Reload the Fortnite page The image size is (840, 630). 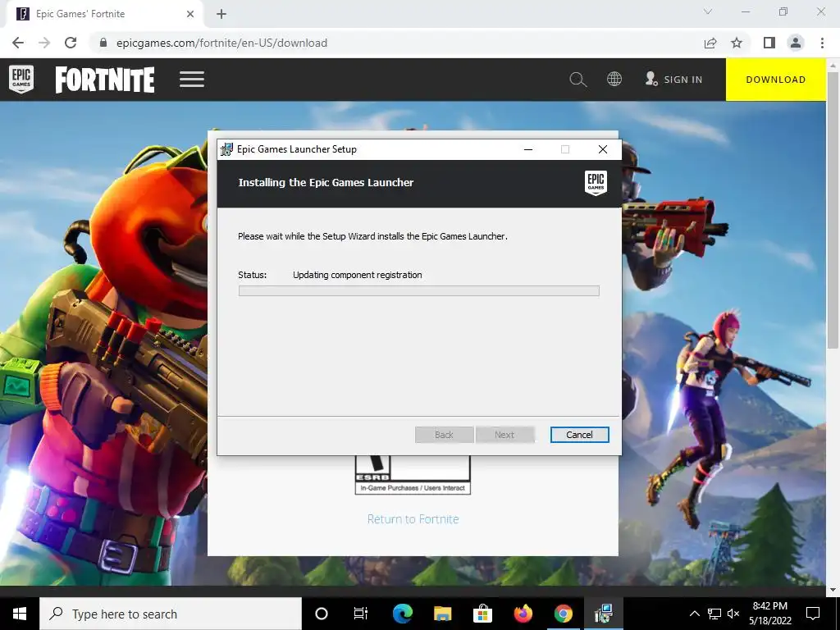(x=71, y=43)
